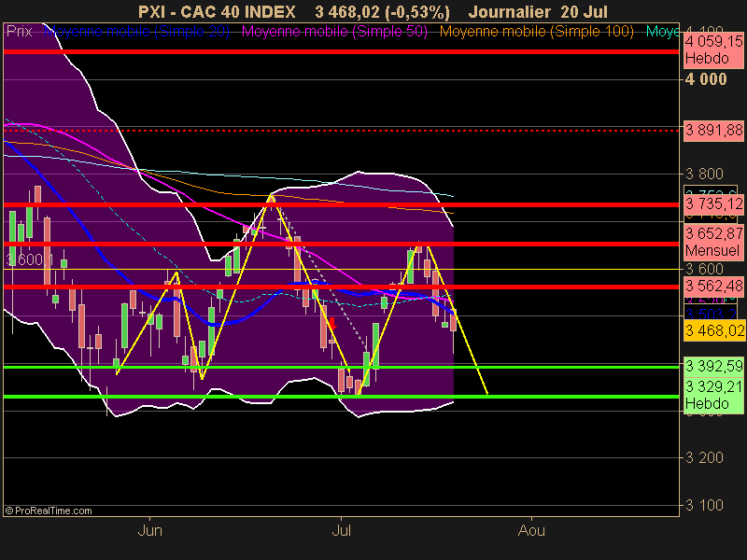Click the Prix legend label
Image resolution: width=747 pixels, height=560 pixels.
pyautogui.click(x=19, y=32)
